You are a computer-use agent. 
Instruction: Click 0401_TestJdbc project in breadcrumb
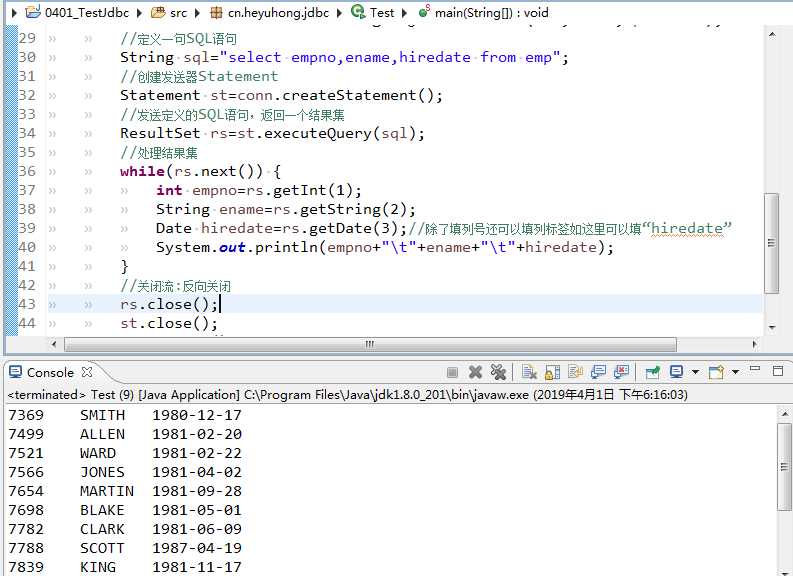pyautogui.click(x=86, y=13)
